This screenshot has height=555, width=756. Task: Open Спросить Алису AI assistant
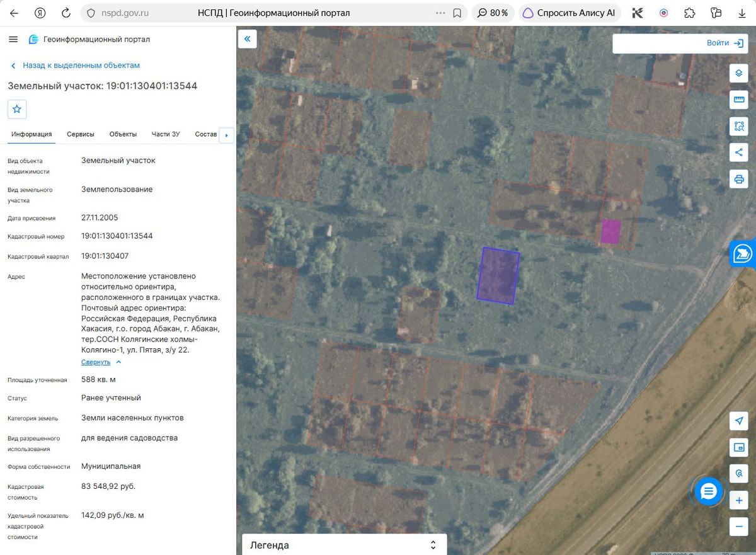[x=570, y=13]
